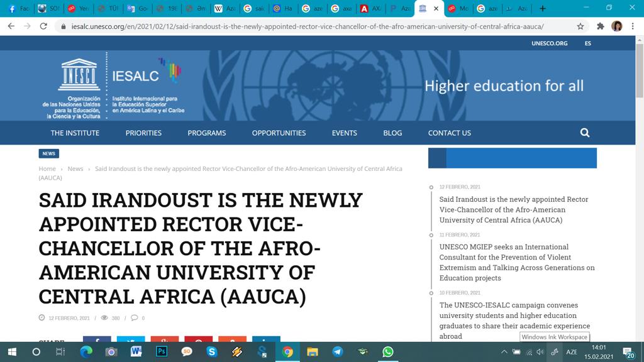The height and width of the screenshot is (362, 644).
Task: Open File Explorer from the taskbar
Action: (x=313, y=352)
